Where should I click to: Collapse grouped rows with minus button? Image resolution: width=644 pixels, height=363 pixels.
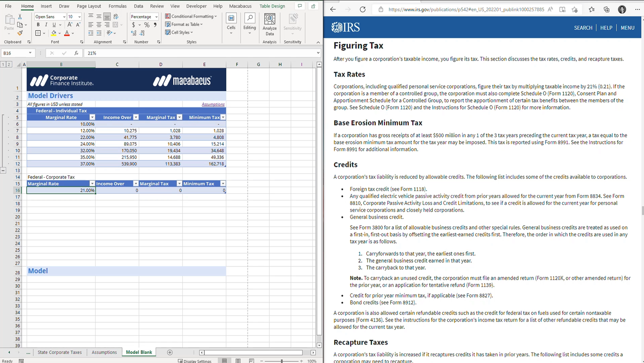pyautogui.click(x=3, y=170)
